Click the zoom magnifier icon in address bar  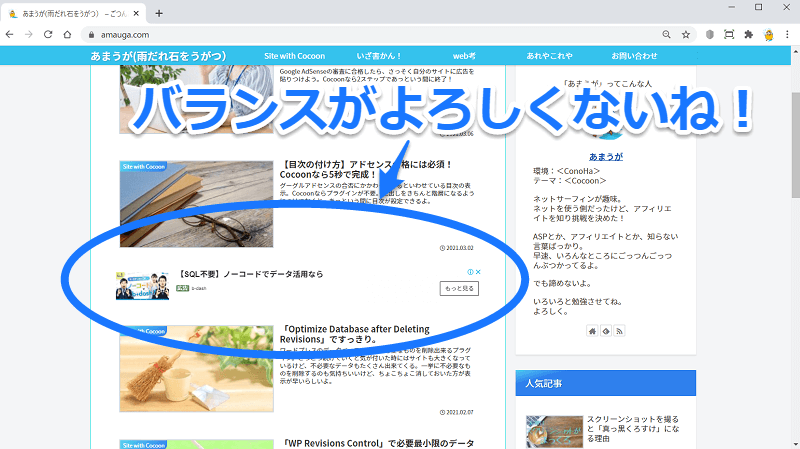664,34
